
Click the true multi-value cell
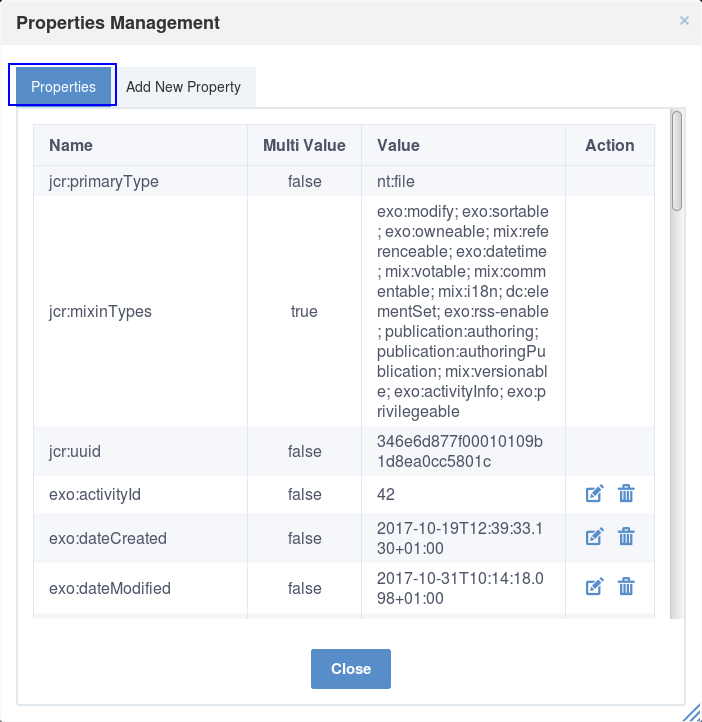tap(304, 311)
